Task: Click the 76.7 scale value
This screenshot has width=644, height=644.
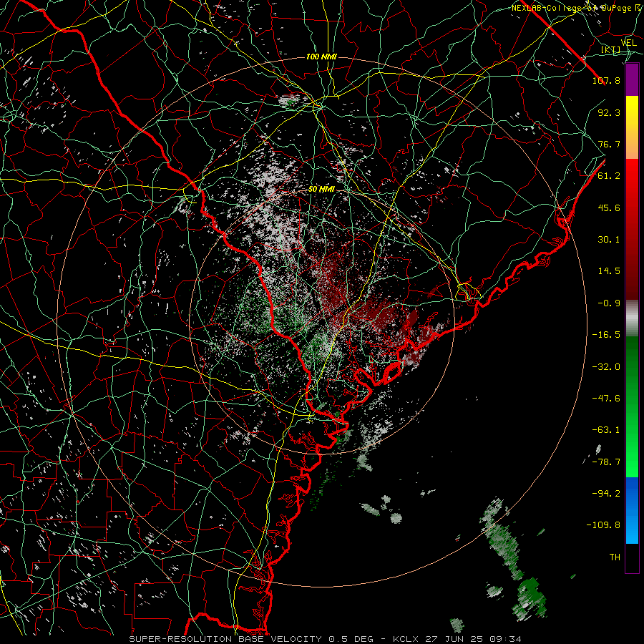Action: (x=609, y=144)
